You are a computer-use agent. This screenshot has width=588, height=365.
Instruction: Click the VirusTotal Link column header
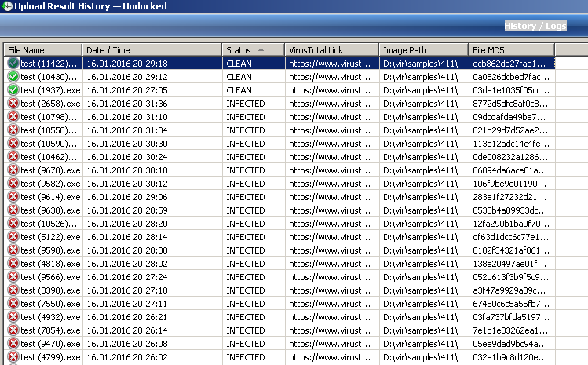point(331,50)
